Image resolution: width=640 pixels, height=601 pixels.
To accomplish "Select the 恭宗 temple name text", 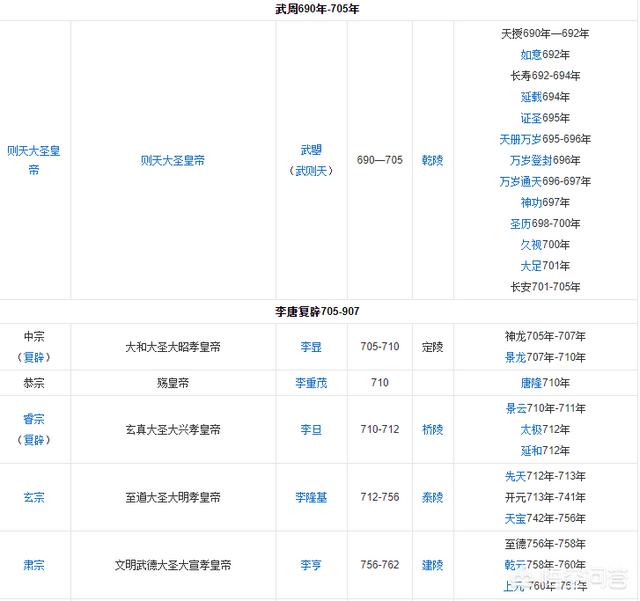I will [34, 383].
